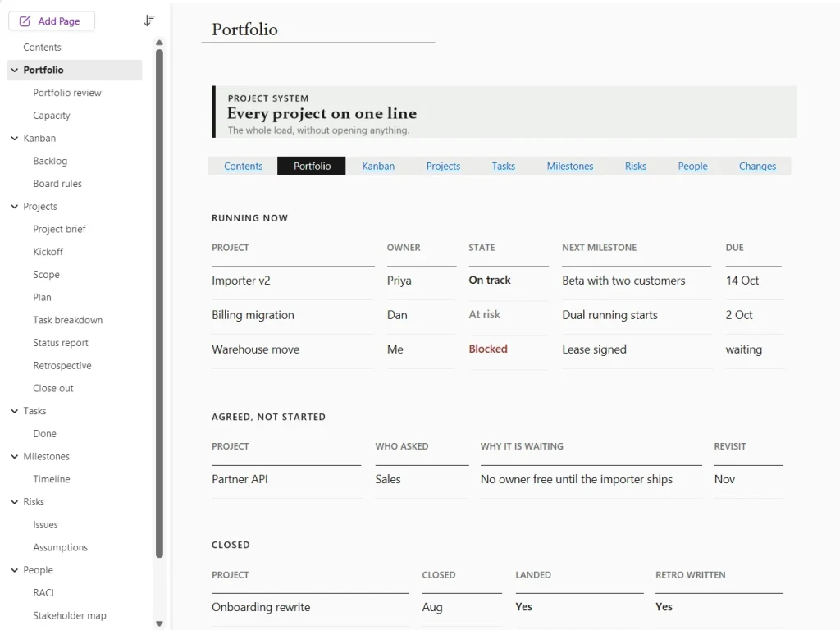
Task: Follow the Projects link in nav bar
Action: (x=443, y=166)
